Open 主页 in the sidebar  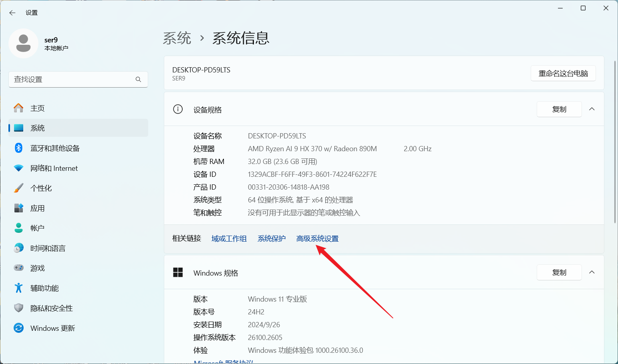point(78,108)
